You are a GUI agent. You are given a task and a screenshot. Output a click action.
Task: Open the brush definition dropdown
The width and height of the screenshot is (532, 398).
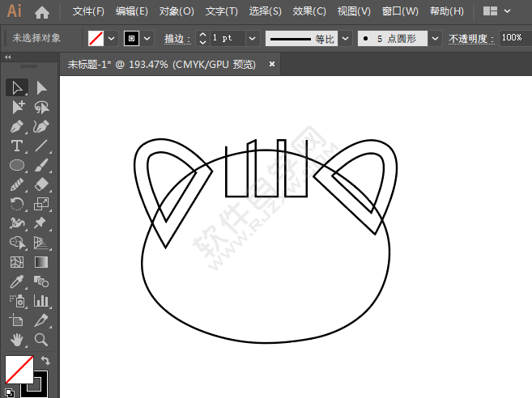click(x=435, y=39)
